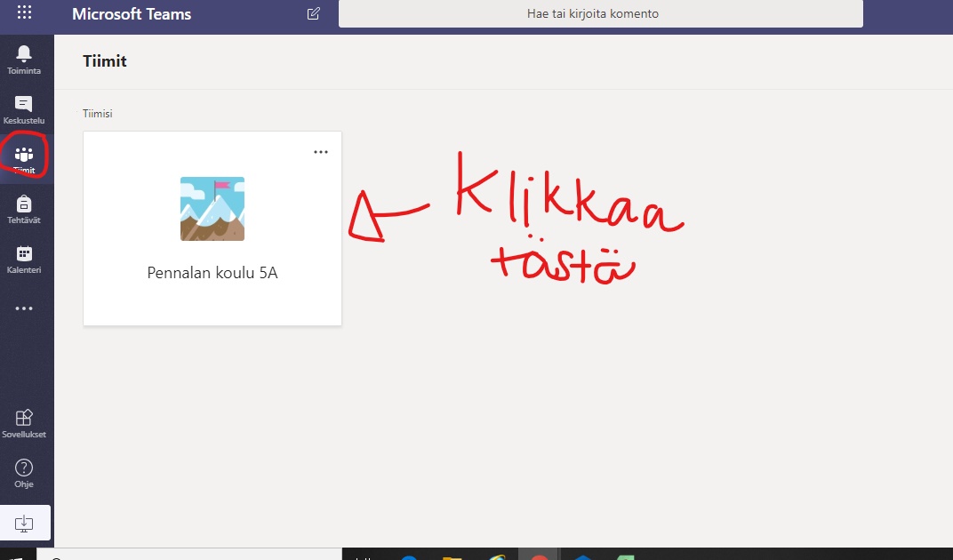Viewport: 953px width, 560px height.
Task: Open the Kalenteri calendar view
Action: [24, 260]
